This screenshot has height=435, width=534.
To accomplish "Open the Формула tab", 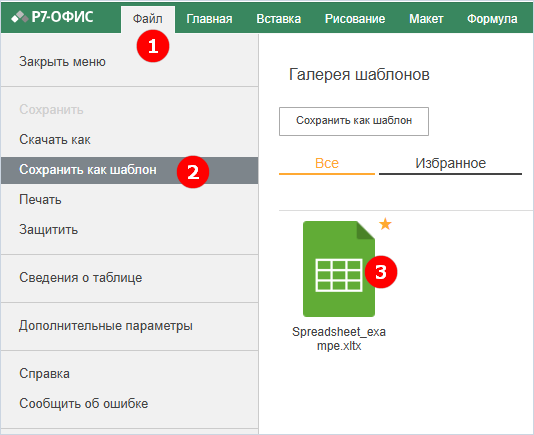I will click(x=492, y=19).
